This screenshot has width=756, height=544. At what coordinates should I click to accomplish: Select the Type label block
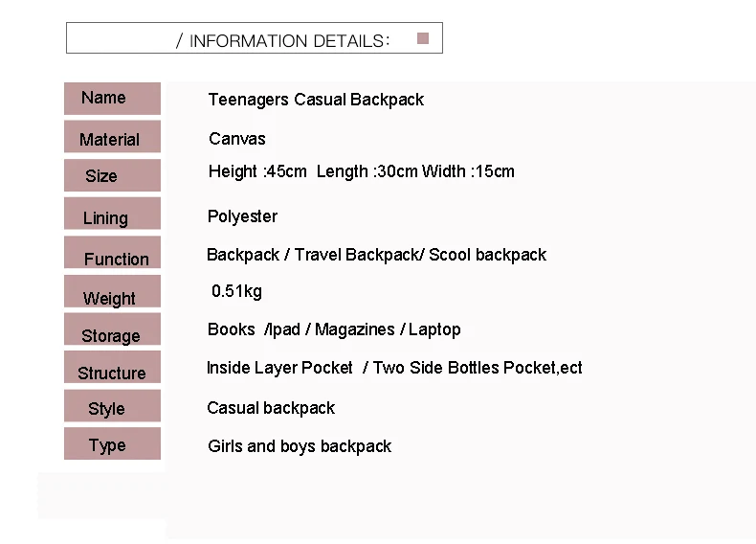point(112,443)
